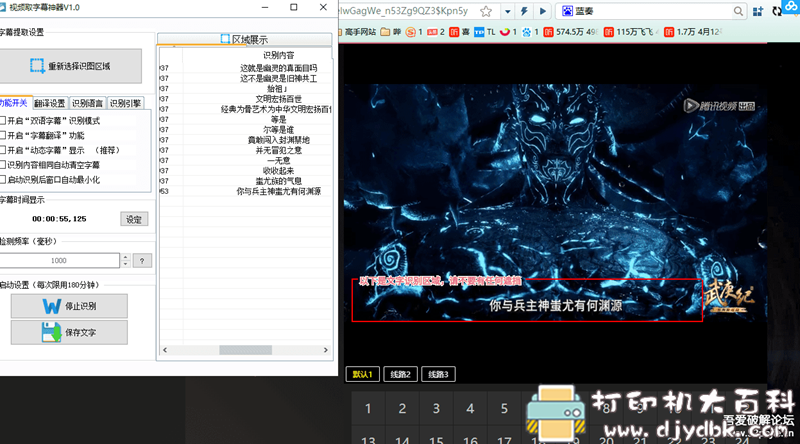Select the row 吸收起来
This screenshot has height=444, width=800.
point(245,171)
